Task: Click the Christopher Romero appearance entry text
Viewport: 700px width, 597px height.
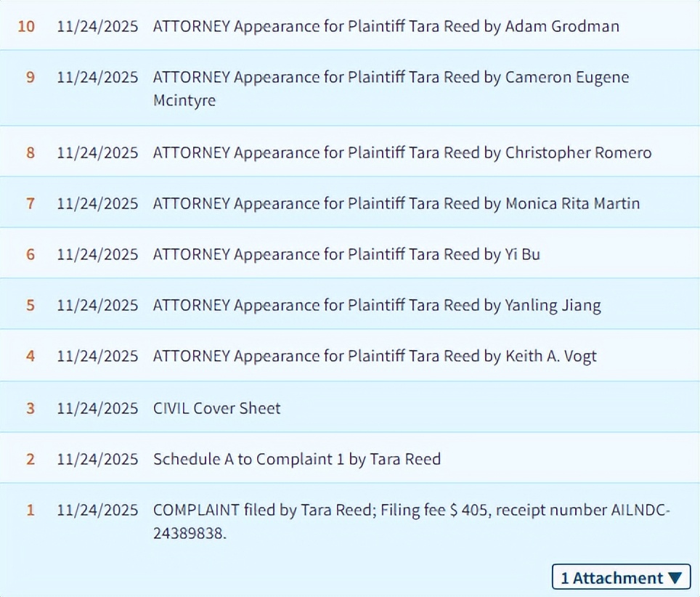Action: pyautogui.click(x=402, y=153)
